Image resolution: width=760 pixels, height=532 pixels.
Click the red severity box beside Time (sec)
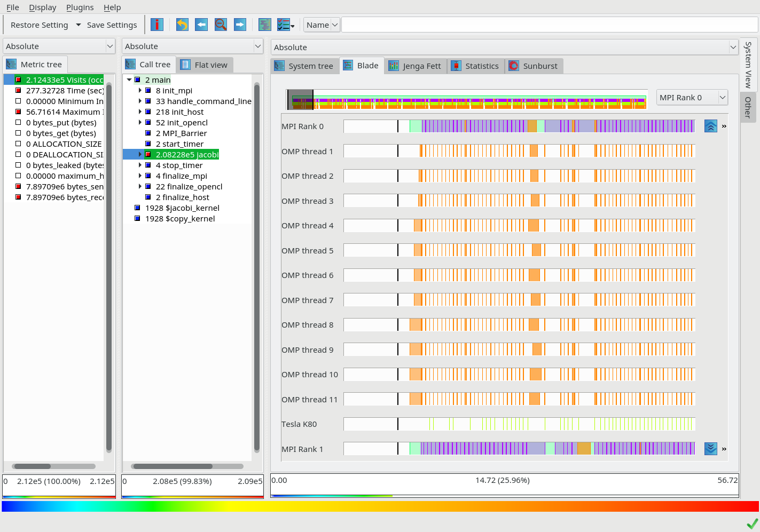(x=18, y=90)
